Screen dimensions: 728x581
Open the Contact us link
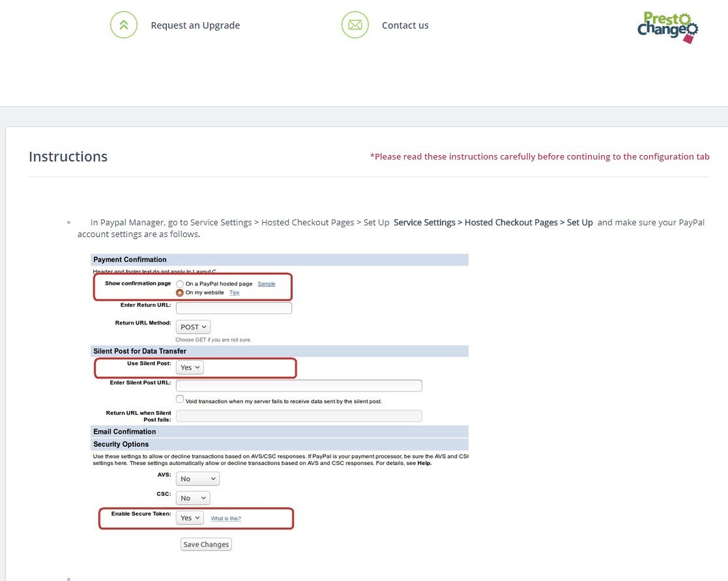(405, 25)
